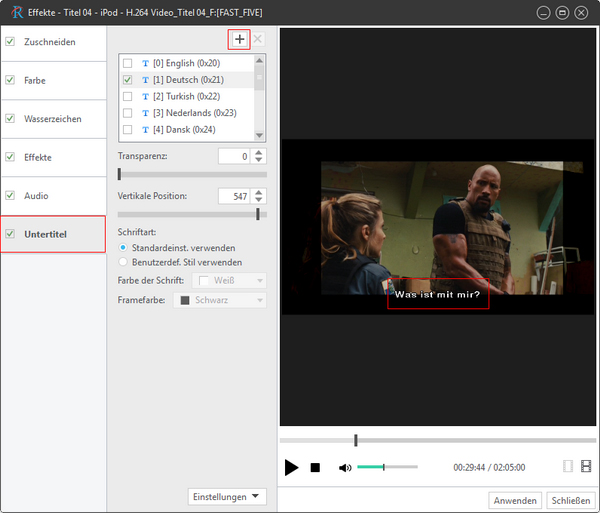Screen dimensions: 600x513
Task: Uncheck the Deutsch (0x21) subtitle
Action: (x=127, y=80)
